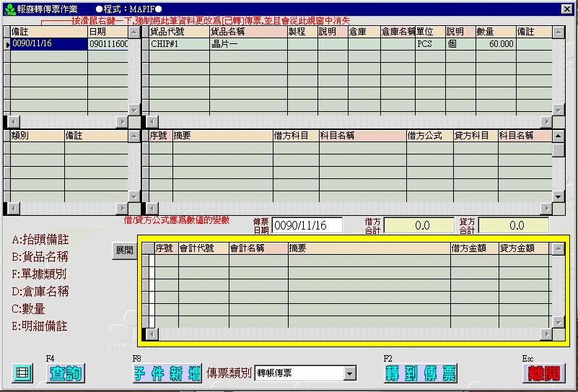Click the 貨品名稱 column header

click(248, 32)
